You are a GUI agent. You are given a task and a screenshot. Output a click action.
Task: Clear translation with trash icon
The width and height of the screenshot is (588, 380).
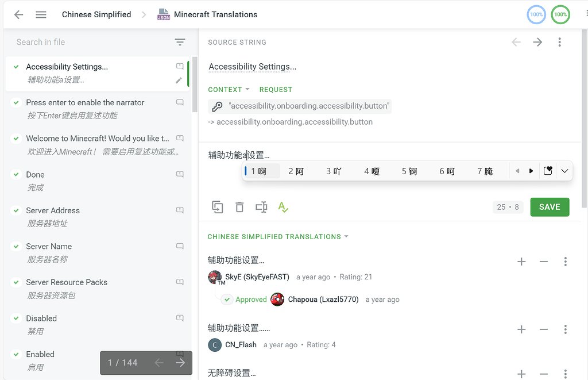click(239, 207)
